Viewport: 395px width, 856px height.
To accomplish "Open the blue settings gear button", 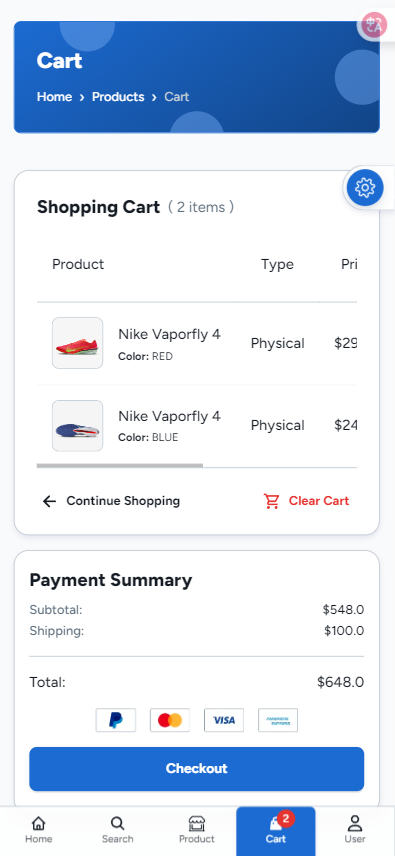I will pos(365,188).
